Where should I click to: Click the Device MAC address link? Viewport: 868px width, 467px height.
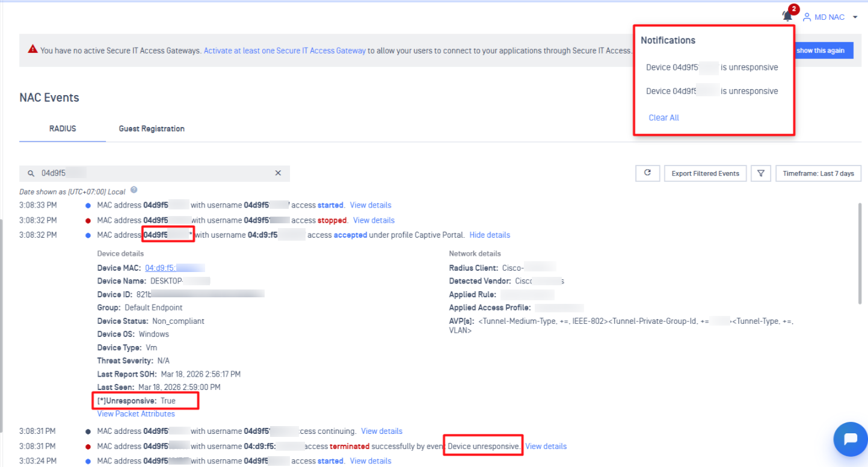[174, 268]
